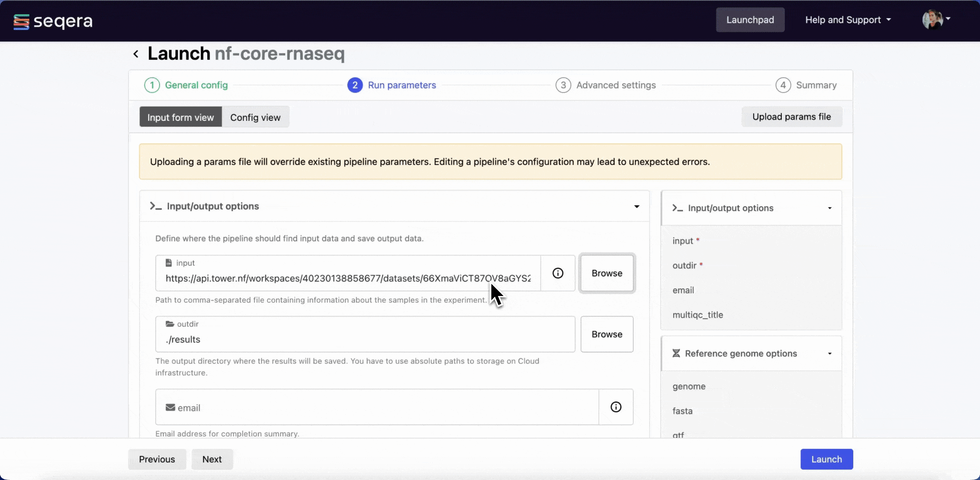Image resolution: width=980 pixels, height=480 pixels.
Task: Click the back arrow beside Launch nf-core-rnaseq
Action: click(136, 53)
